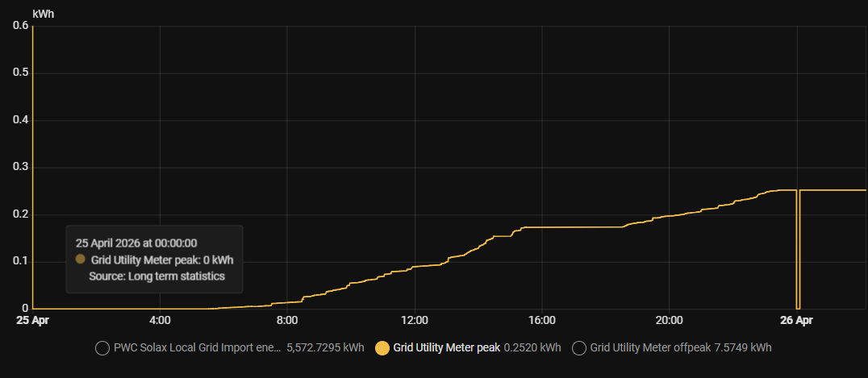868x378 pixels.
Task: Show PWC Solax Local Grid Import series
Action: [x=102, y=348]
